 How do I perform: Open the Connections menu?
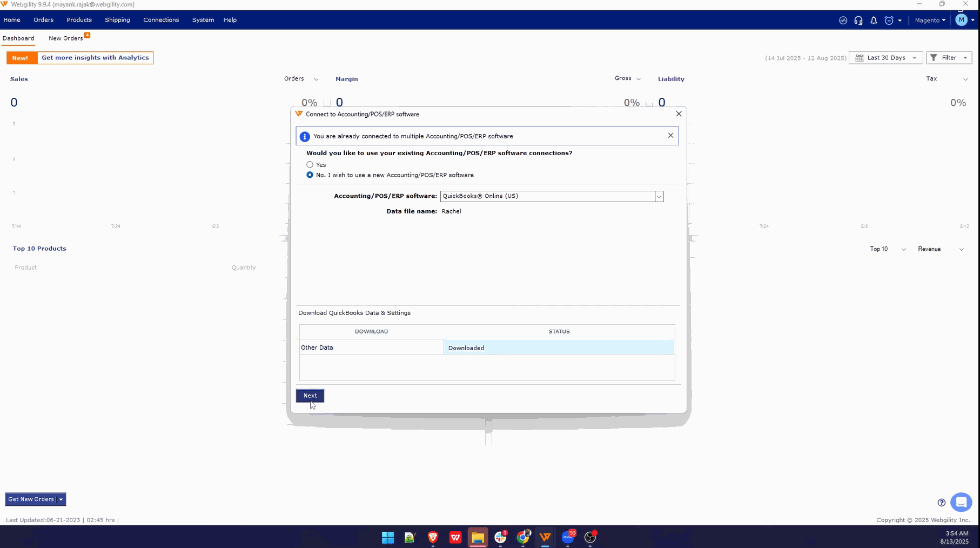pos(161,20)
